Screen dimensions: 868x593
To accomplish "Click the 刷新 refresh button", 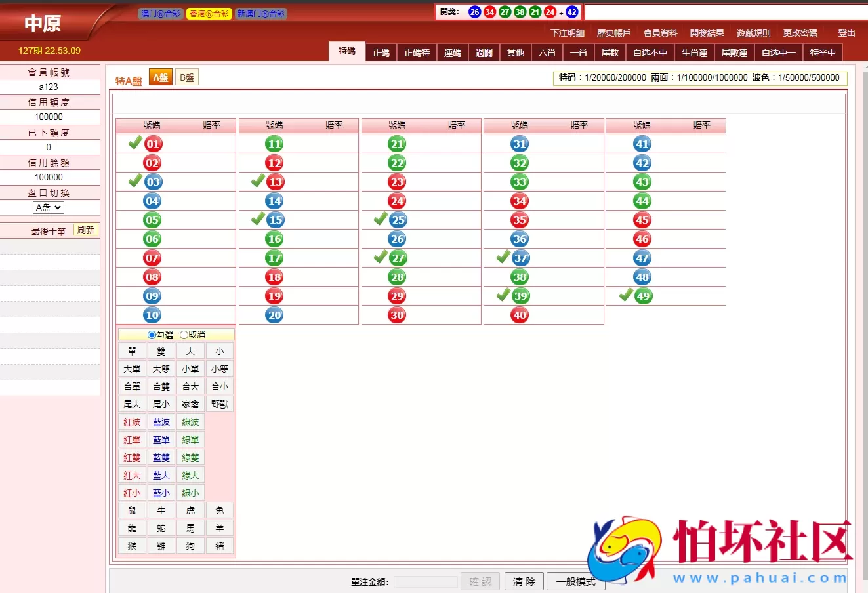I will click(x=86, y=230).
